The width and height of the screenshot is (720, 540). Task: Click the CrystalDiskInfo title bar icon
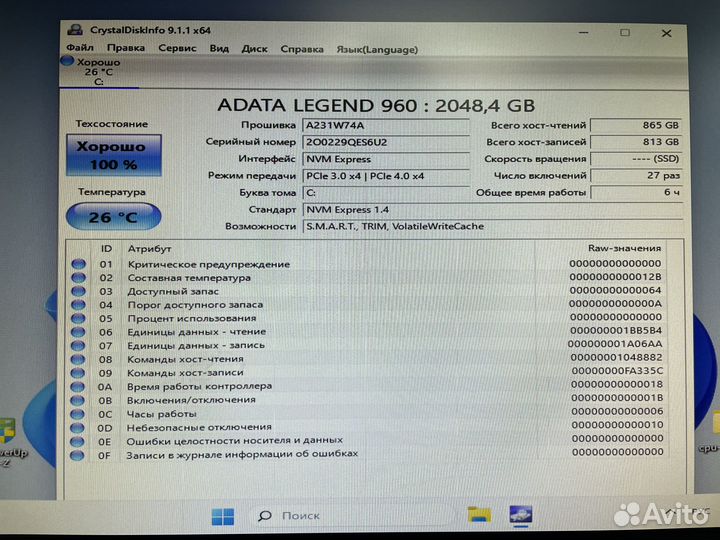tap(75, 30)
